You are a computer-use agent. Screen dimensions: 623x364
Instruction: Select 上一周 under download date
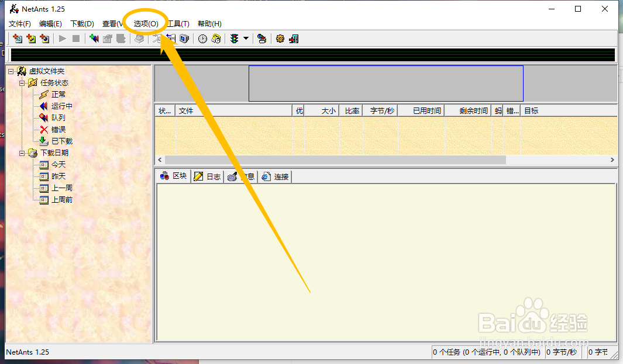click(62, 188)
